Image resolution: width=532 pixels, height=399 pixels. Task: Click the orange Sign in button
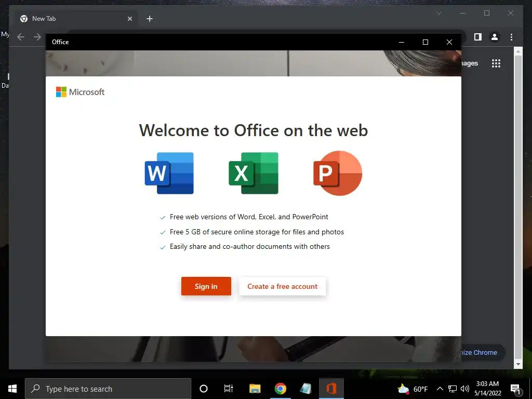(x=206, y=286)
